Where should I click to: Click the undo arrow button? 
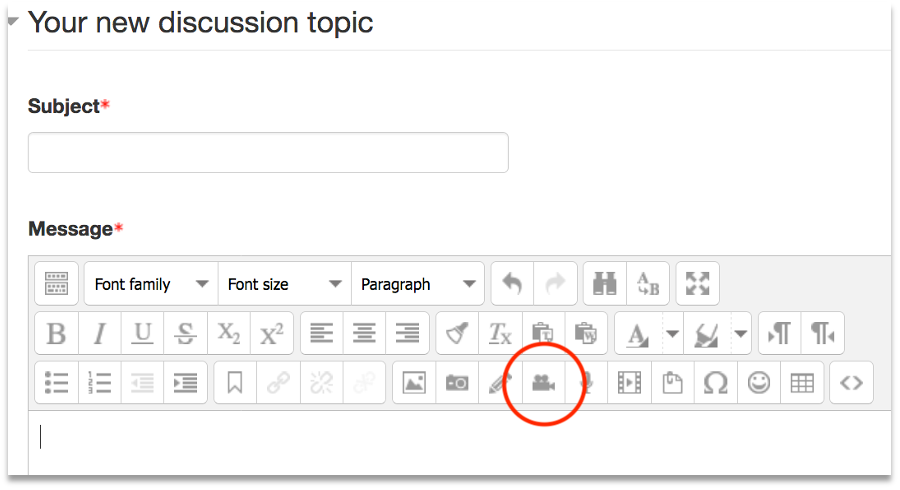(x=512, y=284)
